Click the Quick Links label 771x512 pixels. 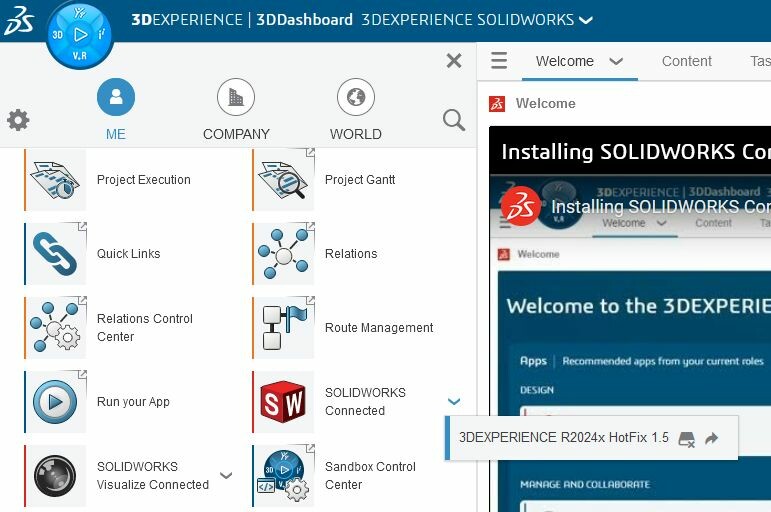coord(128,253)
